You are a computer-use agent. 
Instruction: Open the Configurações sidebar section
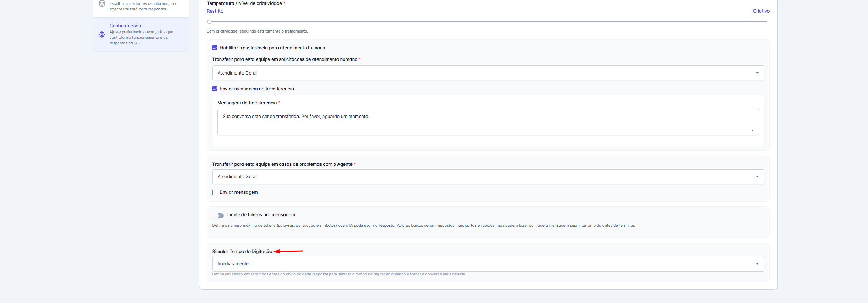141,34
